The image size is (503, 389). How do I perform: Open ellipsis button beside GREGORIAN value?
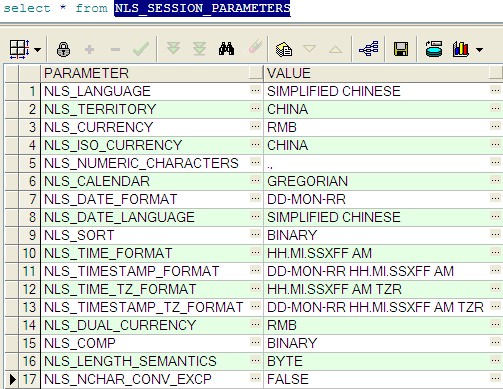pyautogui.click(x=495, y=180)
